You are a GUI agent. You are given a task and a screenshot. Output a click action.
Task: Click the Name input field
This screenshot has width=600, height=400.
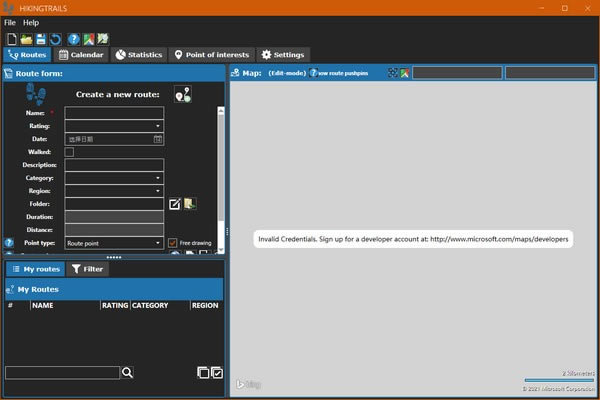tap(113, 113)
